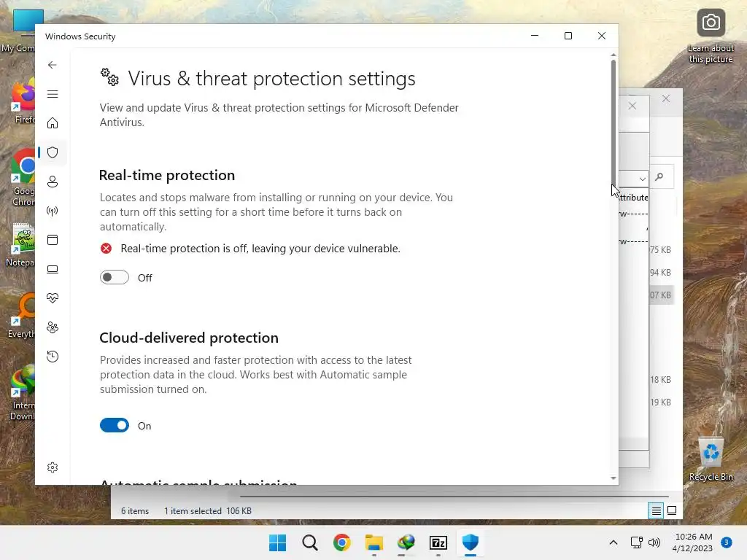Launch Google Chrome from the taskbar

pyautogui.click(x=341, y=542)
